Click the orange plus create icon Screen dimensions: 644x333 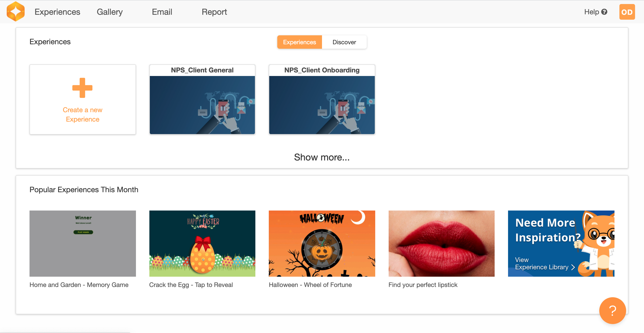click(82, 88)
